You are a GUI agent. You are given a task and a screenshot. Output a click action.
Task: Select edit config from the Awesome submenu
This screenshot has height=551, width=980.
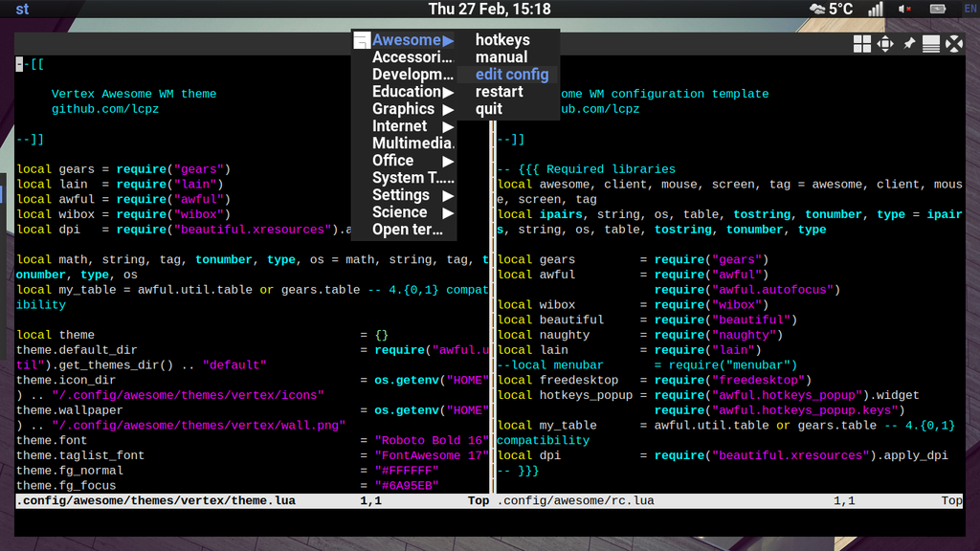pyautogui.click(x=511, y=74)
